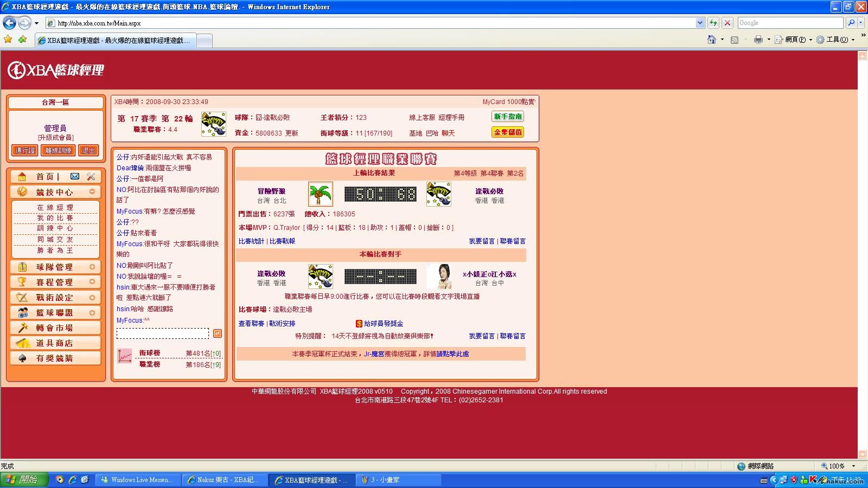Click the browser home icon
This screenshot has width=868, height=488.
712,40
